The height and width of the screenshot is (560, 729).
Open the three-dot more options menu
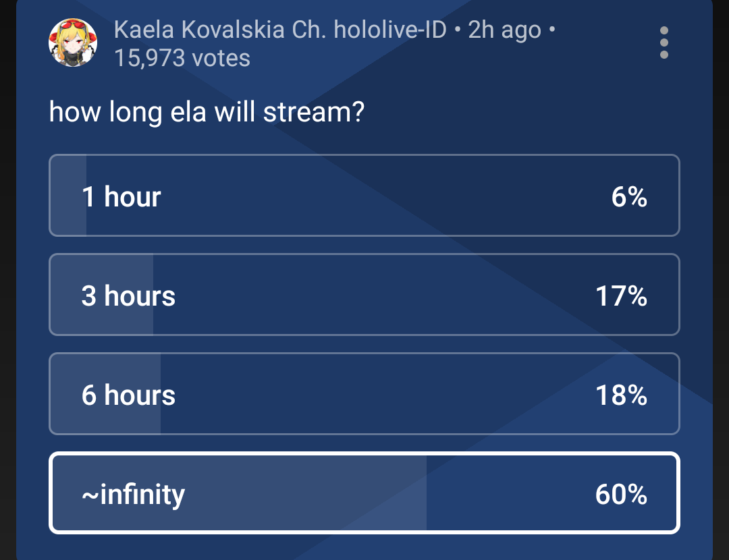tap(664, 43)
